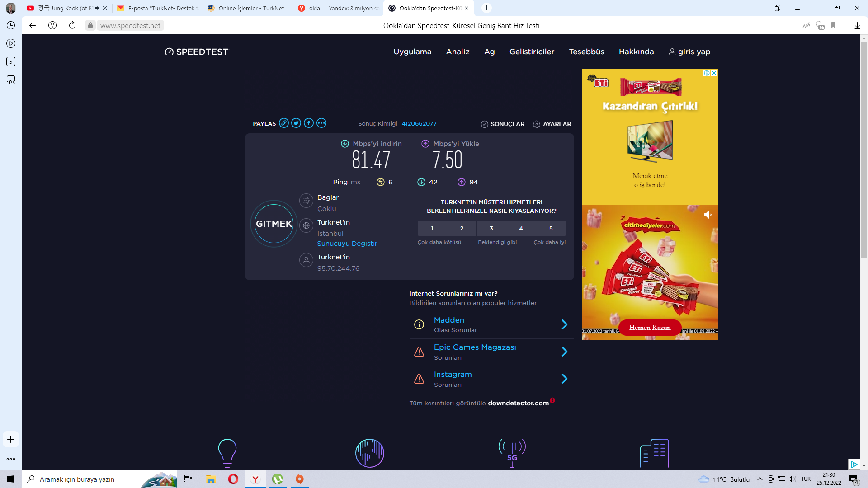Click the AYARLAR gear settings icon
This screenshot has width=868, height=488.
(537, 124)
